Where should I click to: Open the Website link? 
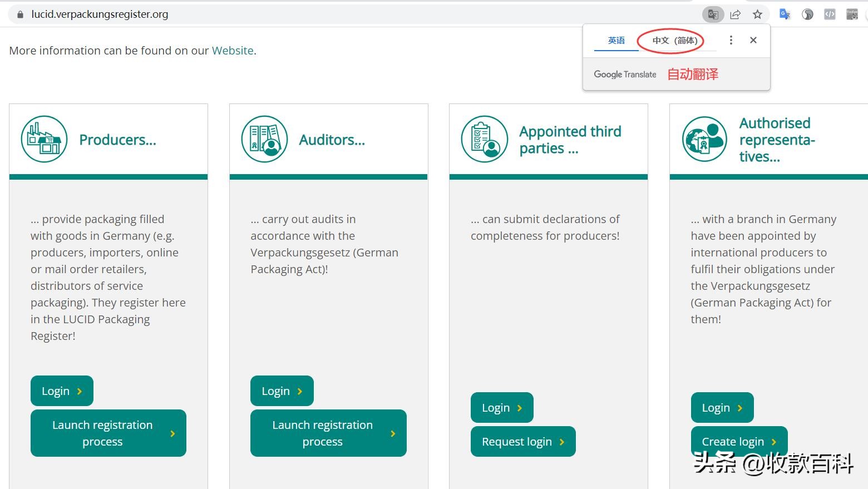pos(233,51)
